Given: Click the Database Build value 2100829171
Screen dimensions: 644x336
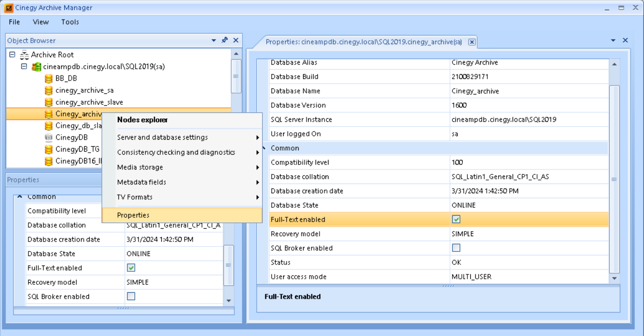Looking at the screenshot, I should pos(469,77).
